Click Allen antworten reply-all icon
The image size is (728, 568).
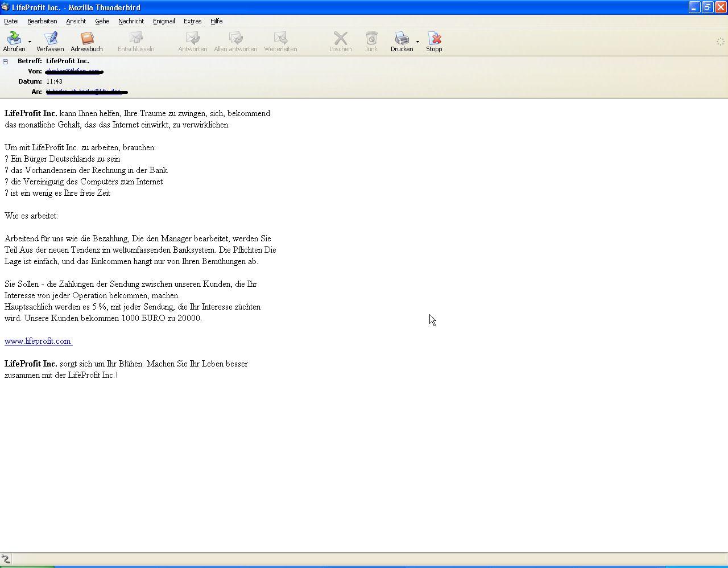(x=235, y=38)
